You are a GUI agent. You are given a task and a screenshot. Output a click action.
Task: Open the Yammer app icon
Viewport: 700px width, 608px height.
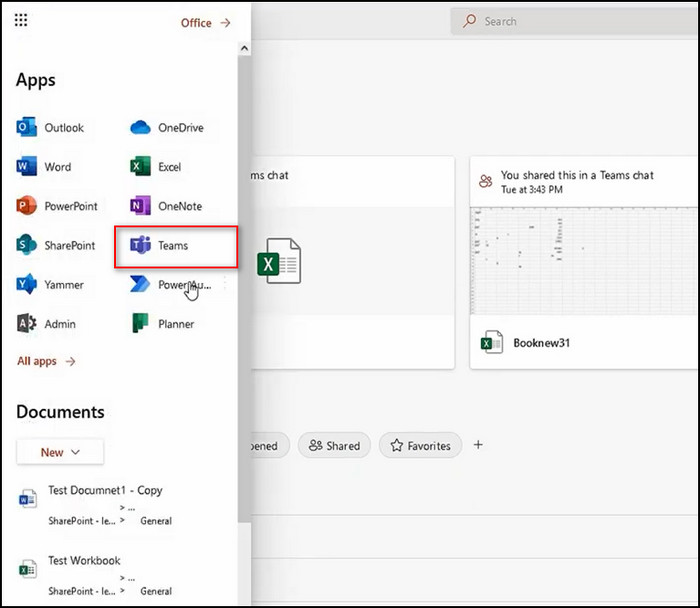coord(26,284)
